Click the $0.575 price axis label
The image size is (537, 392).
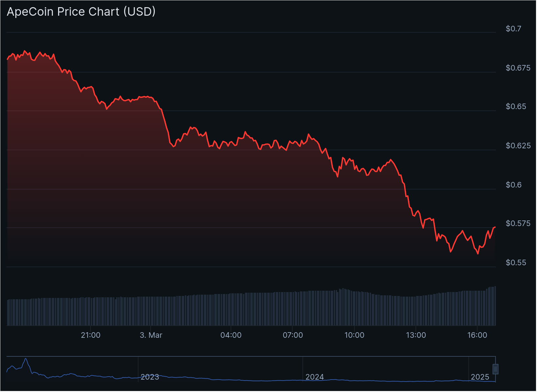[518, 223]
